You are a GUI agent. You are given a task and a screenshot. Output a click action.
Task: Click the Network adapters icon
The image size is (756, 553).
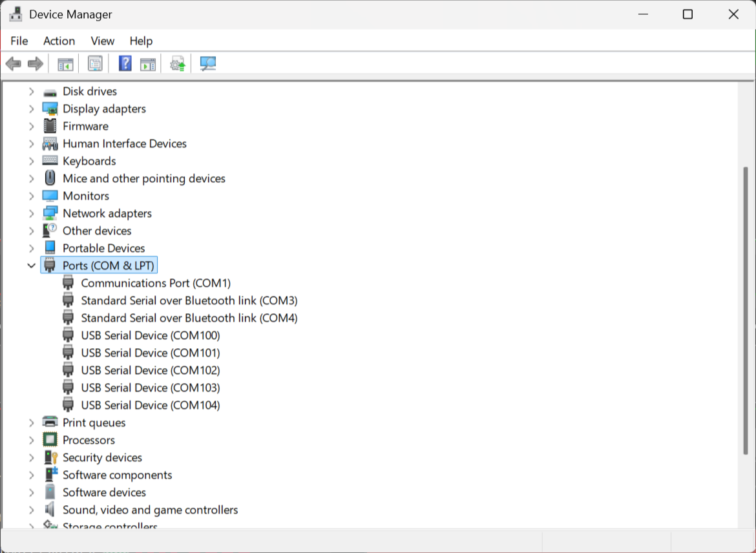[50, 213]
